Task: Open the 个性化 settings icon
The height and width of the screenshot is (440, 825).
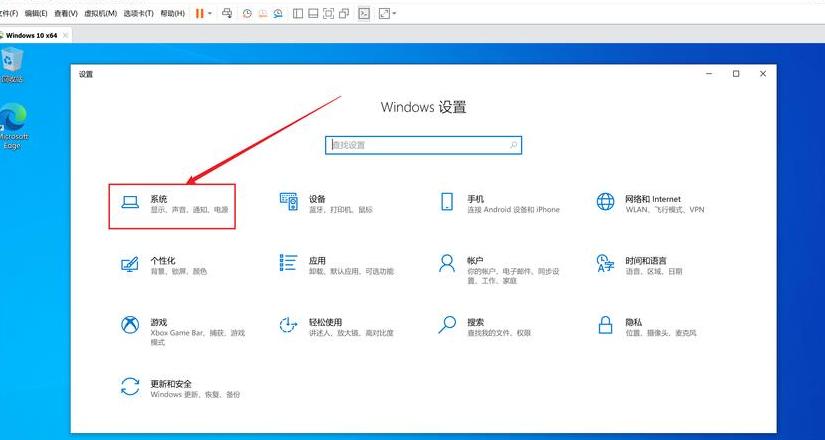Action: pos(129,264)
